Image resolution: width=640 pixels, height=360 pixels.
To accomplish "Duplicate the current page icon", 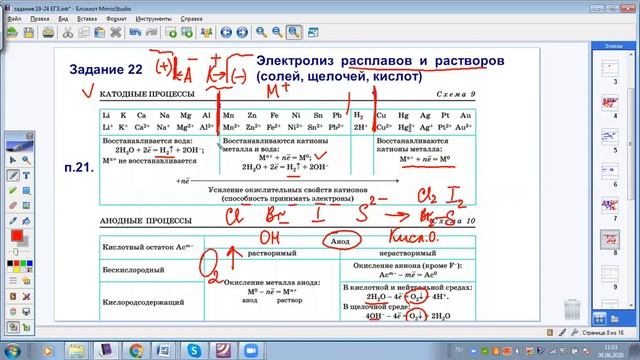I will 187,32.
